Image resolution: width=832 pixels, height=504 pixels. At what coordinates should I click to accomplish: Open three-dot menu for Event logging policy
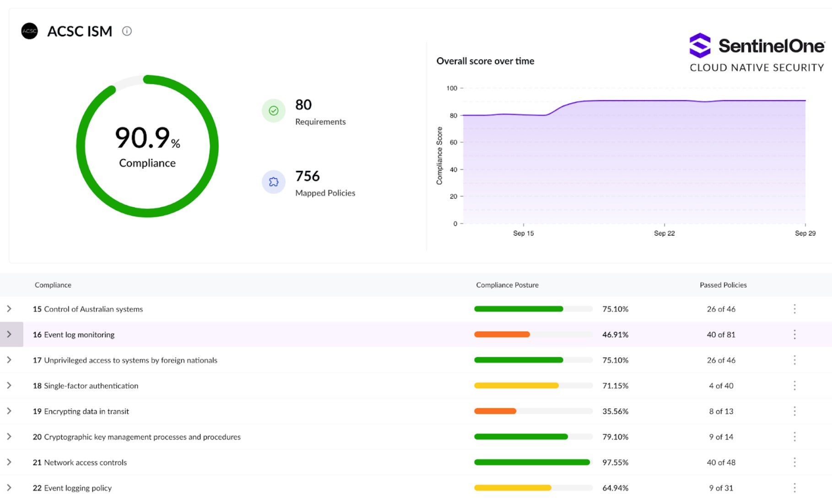[x=794, y=488]
